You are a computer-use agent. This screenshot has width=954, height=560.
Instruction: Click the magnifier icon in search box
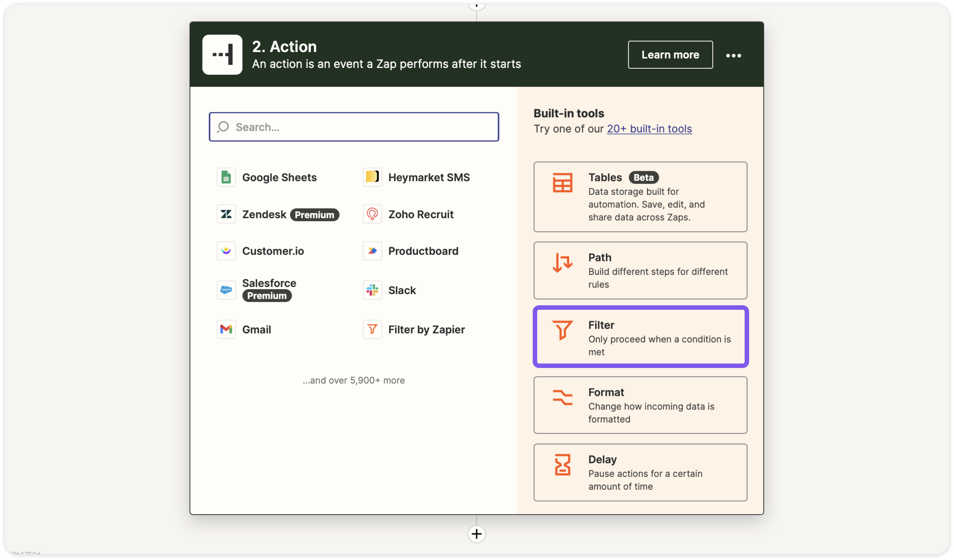point(223,127)
